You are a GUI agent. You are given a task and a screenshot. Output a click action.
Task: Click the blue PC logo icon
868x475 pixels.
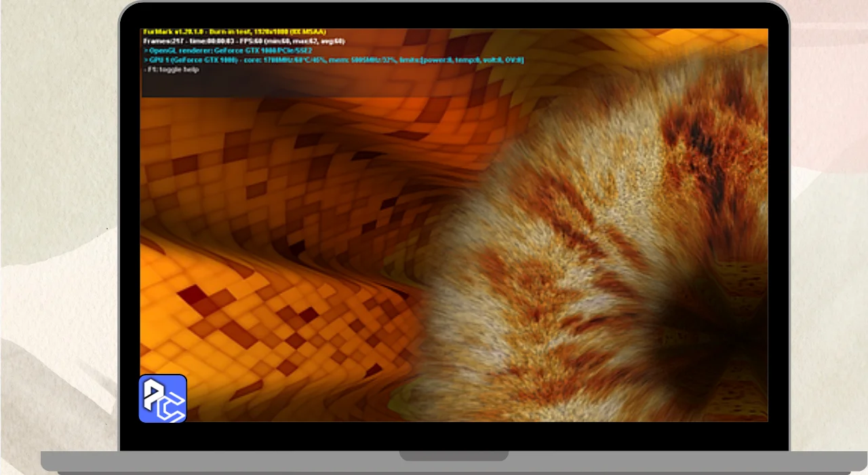point(163,399)
